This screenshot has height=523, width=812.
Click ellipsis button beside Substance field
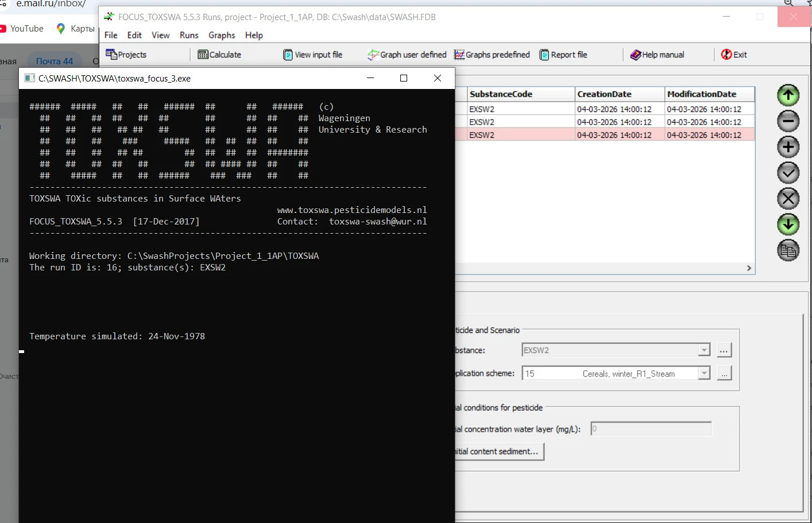coord(724,350)
